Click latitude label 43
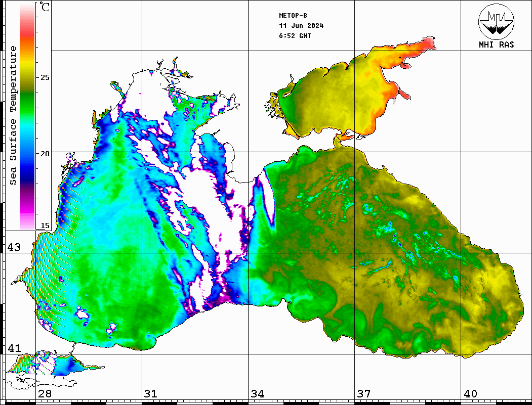The height and width of the screenshot is (405, 532). click(14, 247)
